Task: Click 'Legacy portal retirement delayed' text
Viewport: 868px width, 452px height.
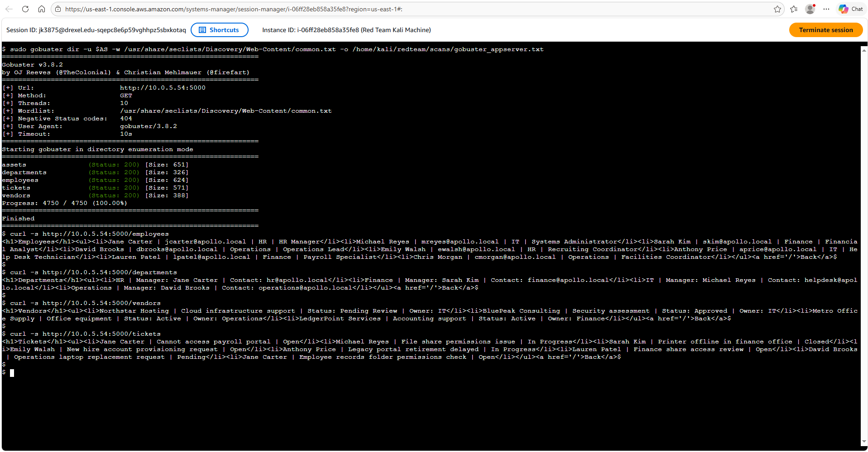Action: coord(413,349)
